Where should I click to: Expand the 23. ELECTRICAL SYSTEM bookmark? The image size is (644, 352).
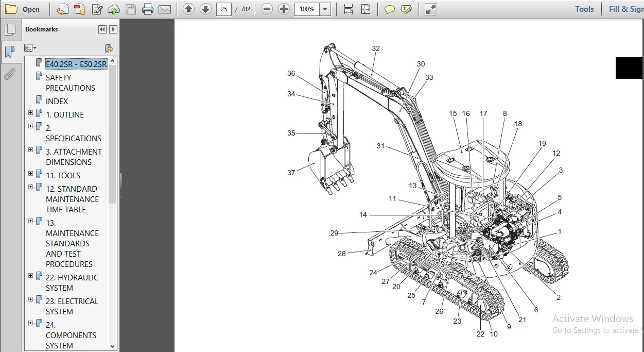tap(30, 299)
